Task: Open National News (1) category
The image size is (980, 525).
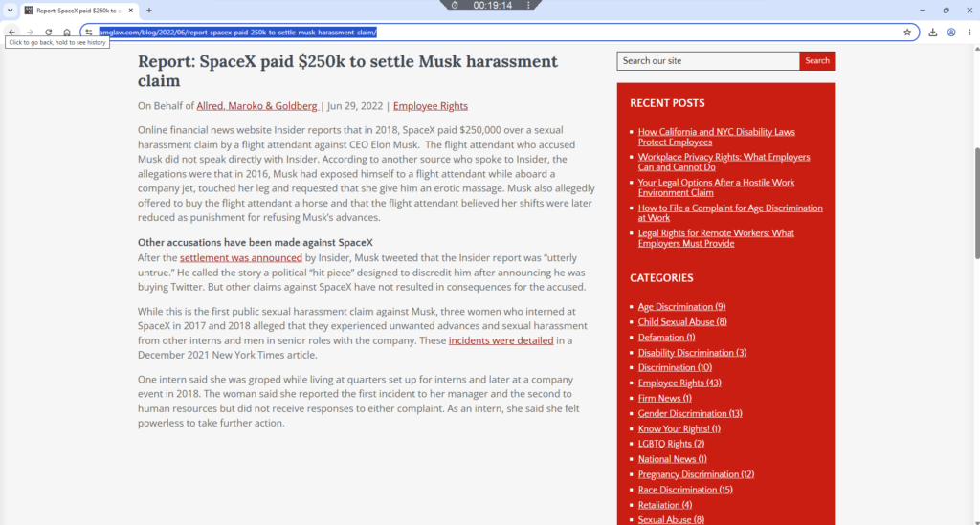Action: (x=672, y=459)
